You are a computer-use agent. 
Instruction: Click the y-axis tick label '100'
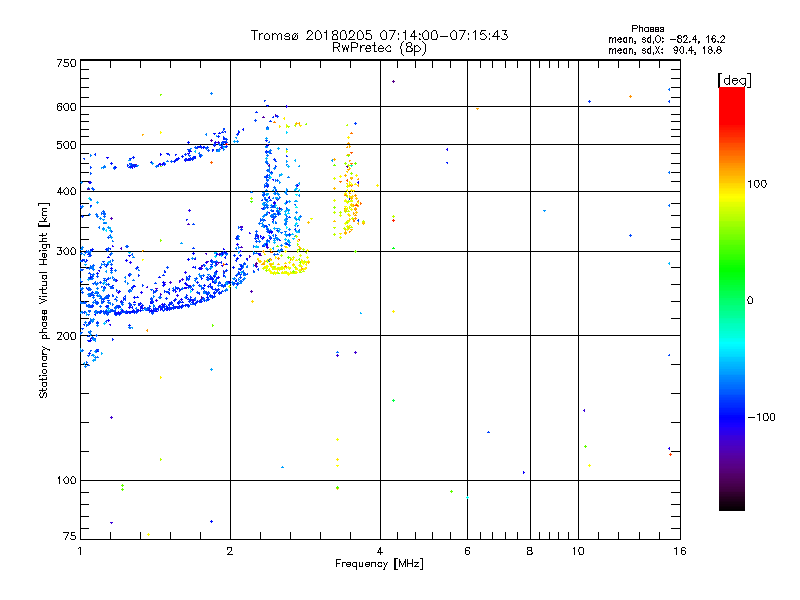(66, 480)
